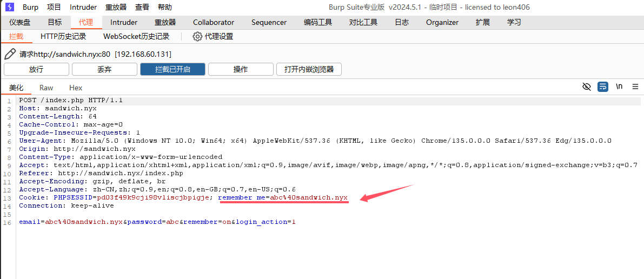The height and width of the screenshot is (279, 644).
Task: Toggle the 拦截已开启 intercept button
Action: 172,69
